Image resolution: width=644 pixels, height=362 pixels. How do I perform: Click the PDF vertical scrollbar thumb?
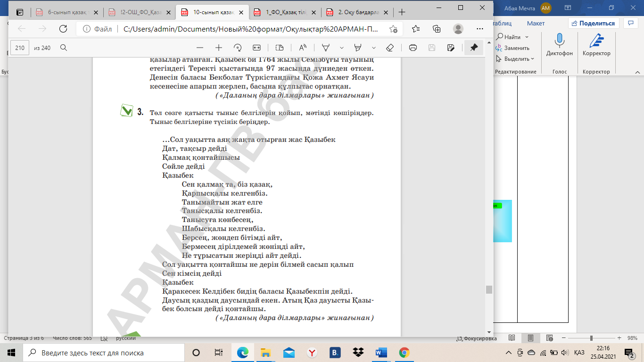pyautogui.click(x=489, y=289)
